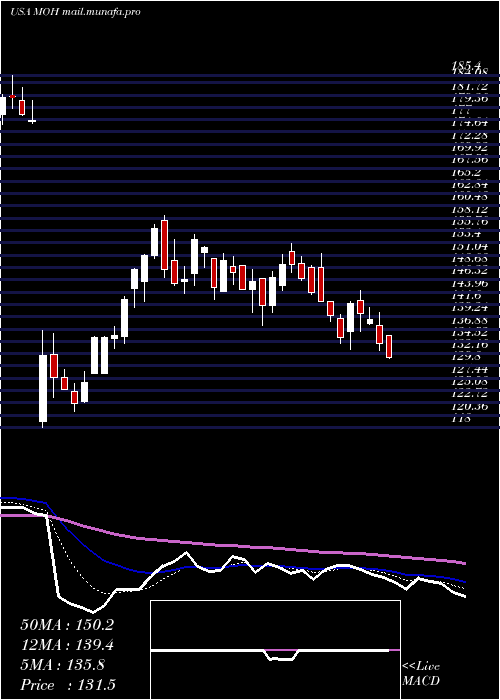Click the 134.52 price axis label
This screenshot has height=700, width=500.
point(469,333)
